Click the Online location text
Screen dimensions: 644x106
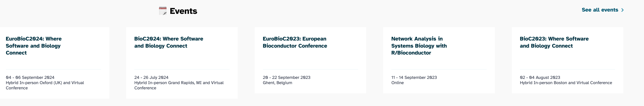tap(397, 83)
